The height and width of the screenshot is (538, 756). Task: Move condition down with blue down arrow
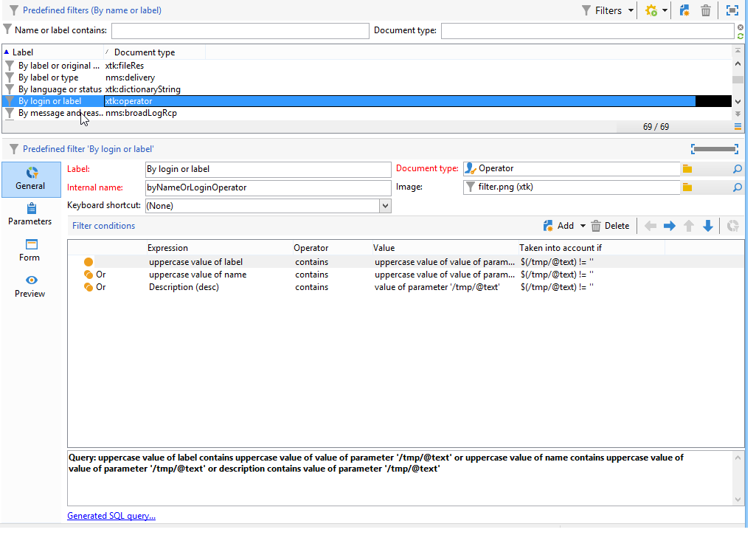click(x=708, y=226)
